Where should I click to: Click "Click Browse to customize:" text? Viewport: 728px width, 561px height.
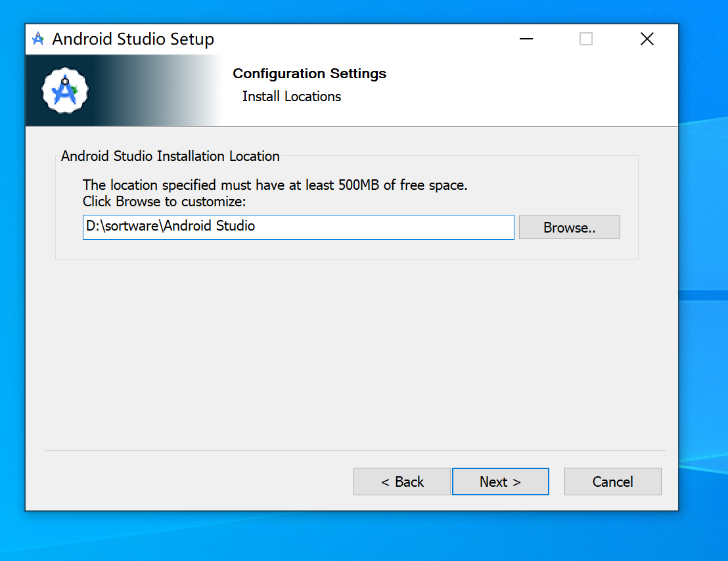tap(164, 202)
